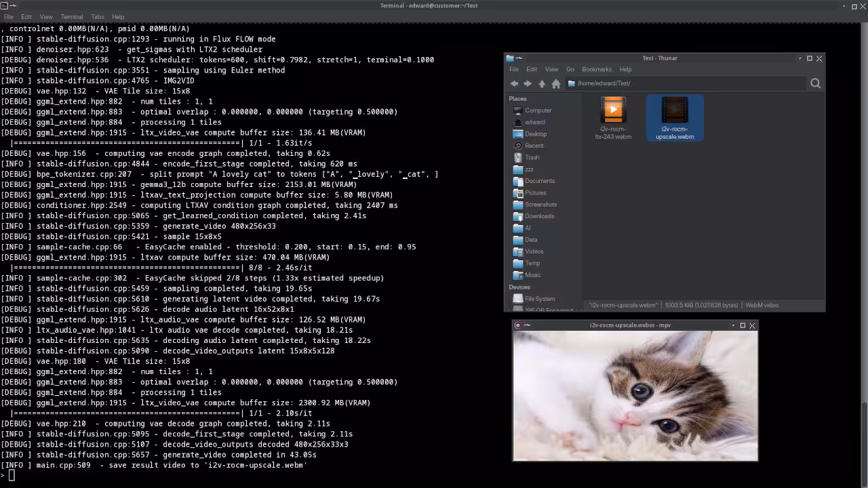This screenshot has height=488, width=868.
Task: Open the Thunar window menu icon
Action: click(x=511, y=58)
